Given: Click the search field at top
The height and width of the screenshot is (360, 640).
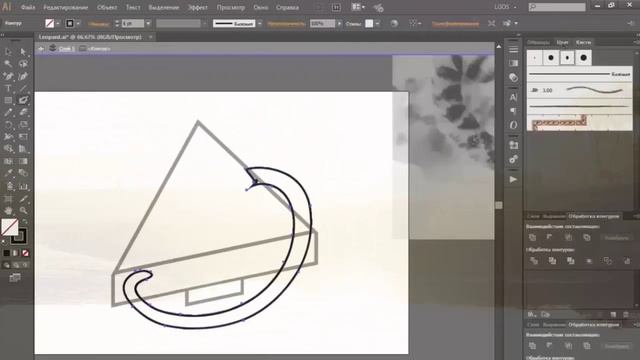Looking at the screenshot, I should pos(557,7).
